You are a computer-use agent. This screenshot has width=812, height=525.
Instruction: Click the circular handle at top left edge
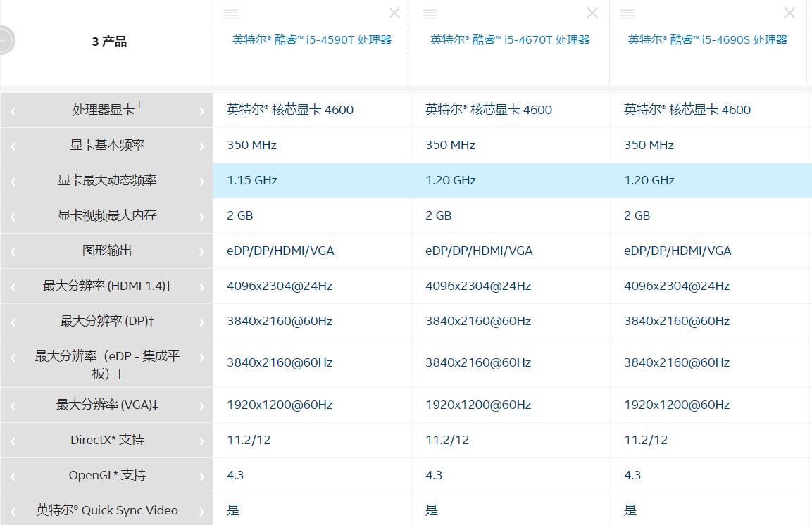click(6, 39)
